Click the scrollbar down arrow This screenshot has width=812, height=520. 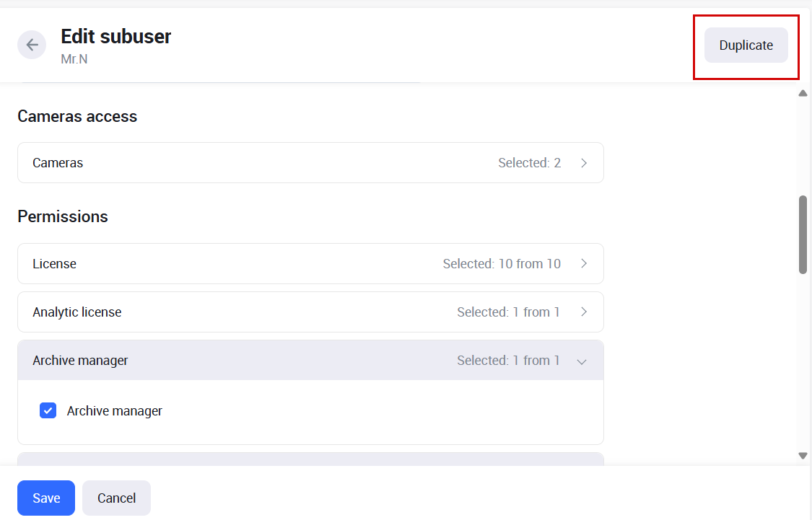[x=803, y=455]
